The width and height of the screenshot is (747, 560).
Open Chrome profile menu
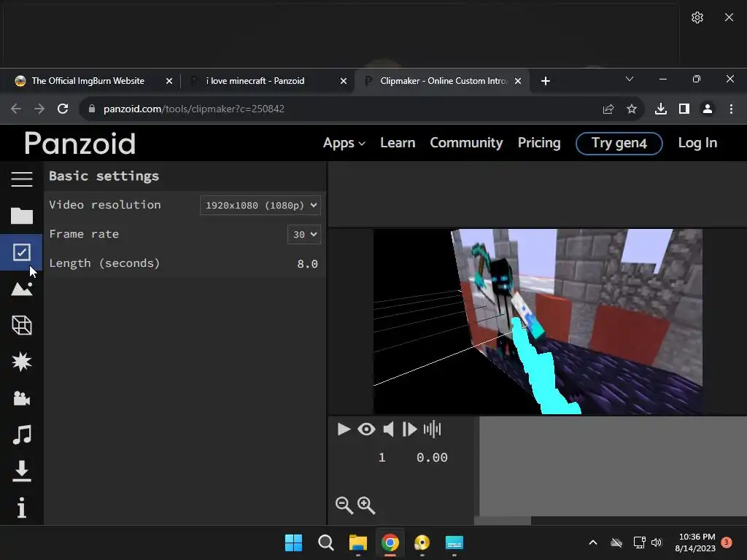708,109
